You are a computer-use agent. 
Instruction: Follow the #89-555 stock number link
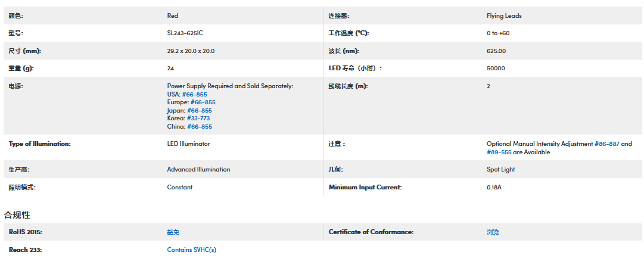pos(499,152)
